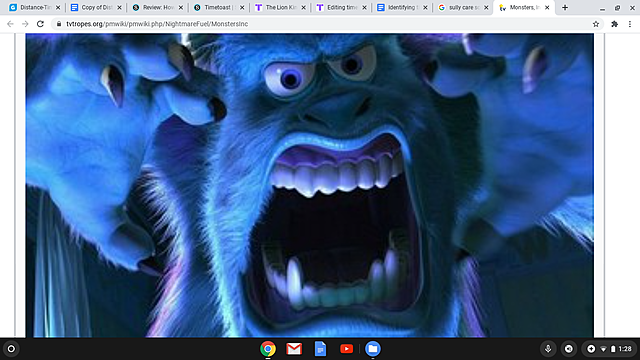Open the Extensions puzzle icon
This screenshot has height=360, width=640.
(614, 24)
